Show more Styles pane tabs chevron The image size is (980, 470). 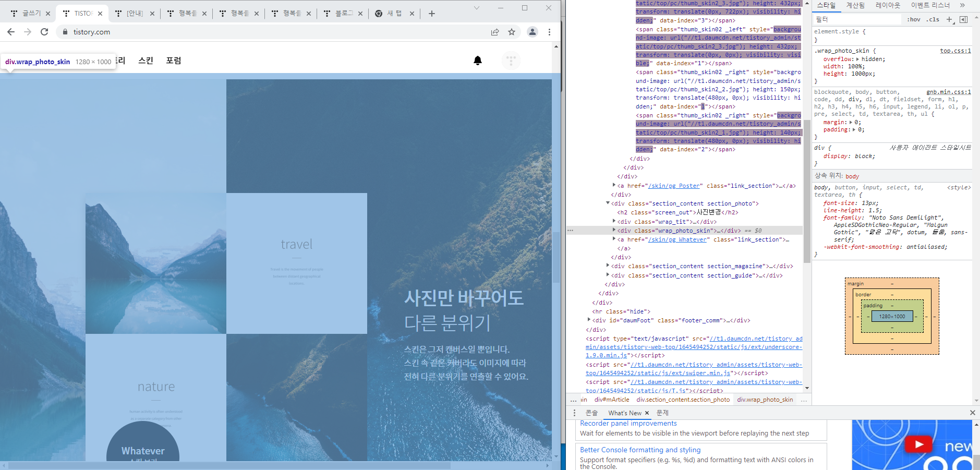(x=962, y=5)
